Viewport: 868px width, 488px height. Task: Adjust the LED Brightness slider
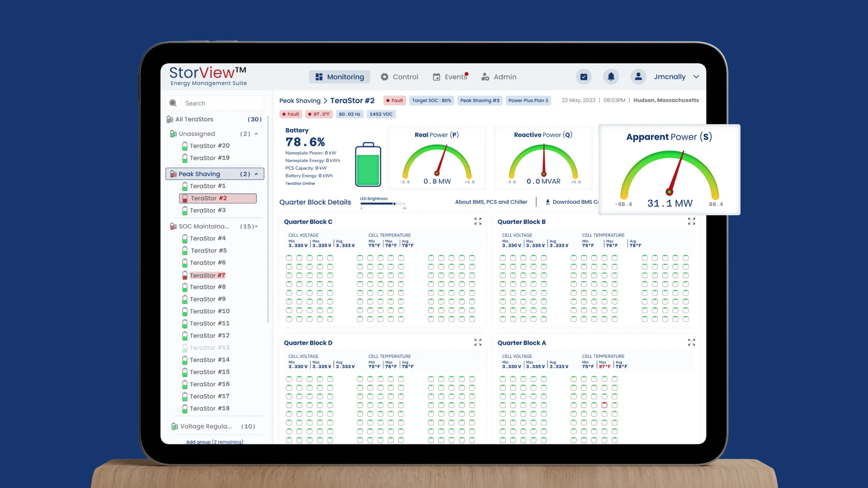(383, 203)
